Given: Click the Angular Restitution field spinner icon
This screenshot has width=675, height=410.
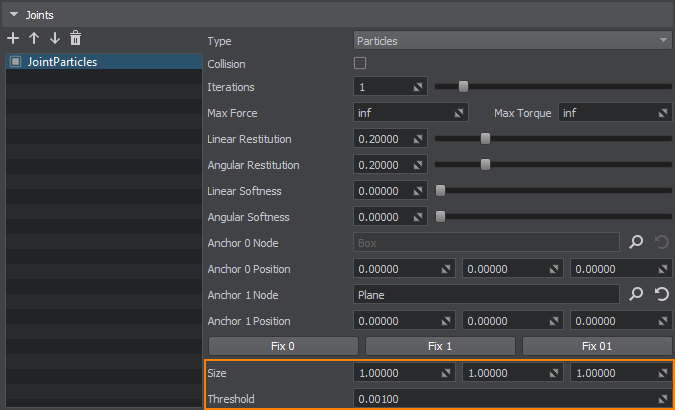Looking at the screenshot, I should pyautogui.click(x=418, y=165).
